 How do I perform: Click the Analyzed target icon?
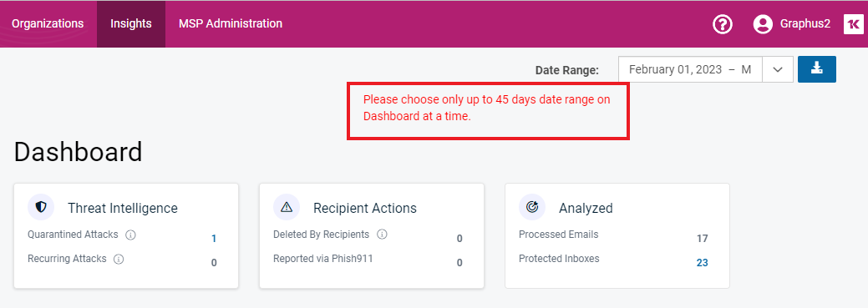tap(532, 207)
